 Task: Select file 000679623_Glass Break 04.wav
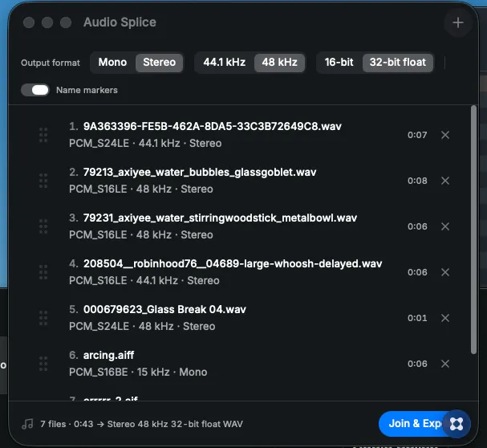tap(164, 309)
